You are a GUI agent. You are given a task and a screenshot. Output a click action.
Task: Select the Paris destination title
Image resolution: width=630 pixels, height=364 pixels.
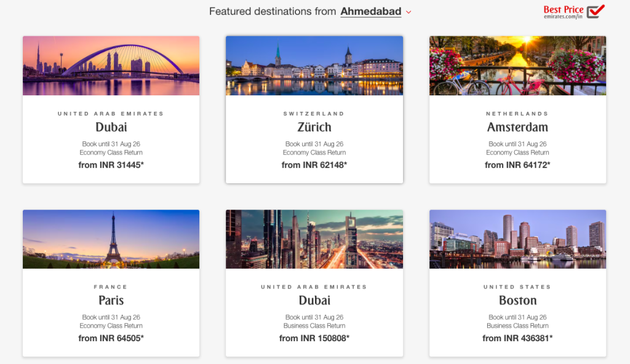click(x=111, y=300)
